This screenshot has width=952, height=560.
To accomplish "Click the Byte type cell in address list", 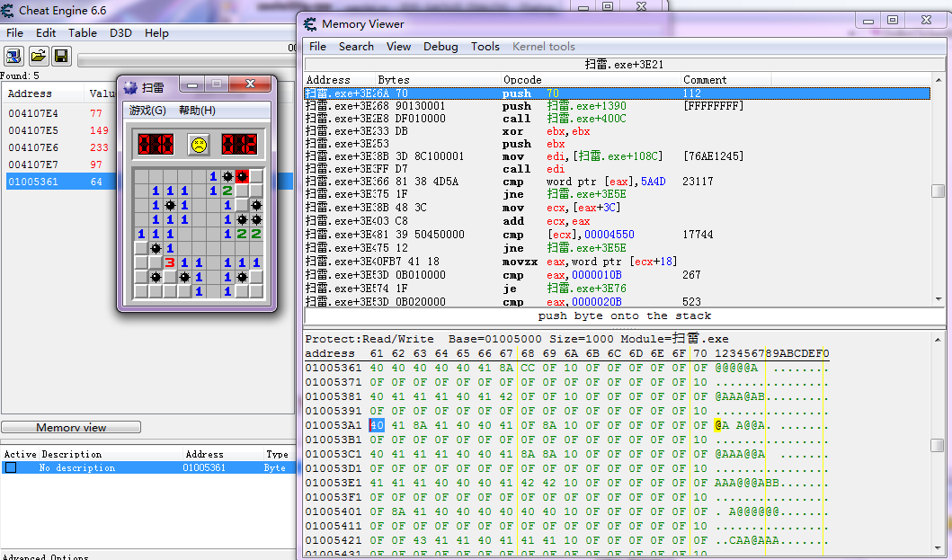I will (274, 467).
